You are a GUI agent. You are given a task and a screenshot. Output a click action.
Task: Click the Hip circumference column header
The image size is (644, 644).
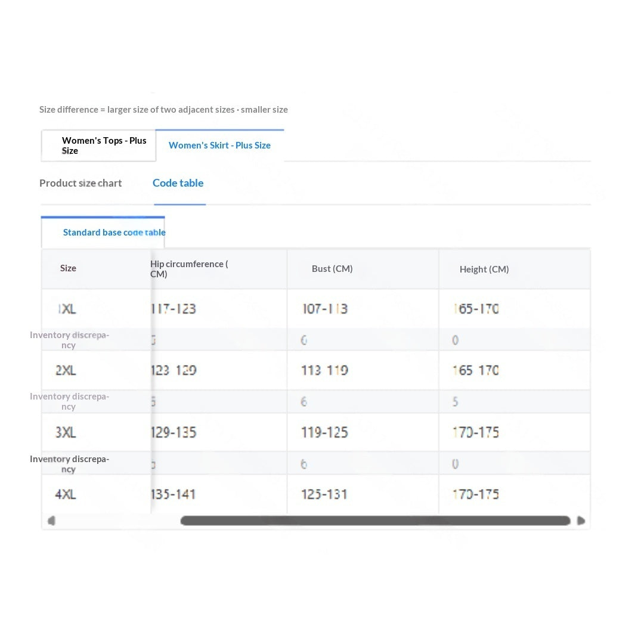click(x=189, y=269)
